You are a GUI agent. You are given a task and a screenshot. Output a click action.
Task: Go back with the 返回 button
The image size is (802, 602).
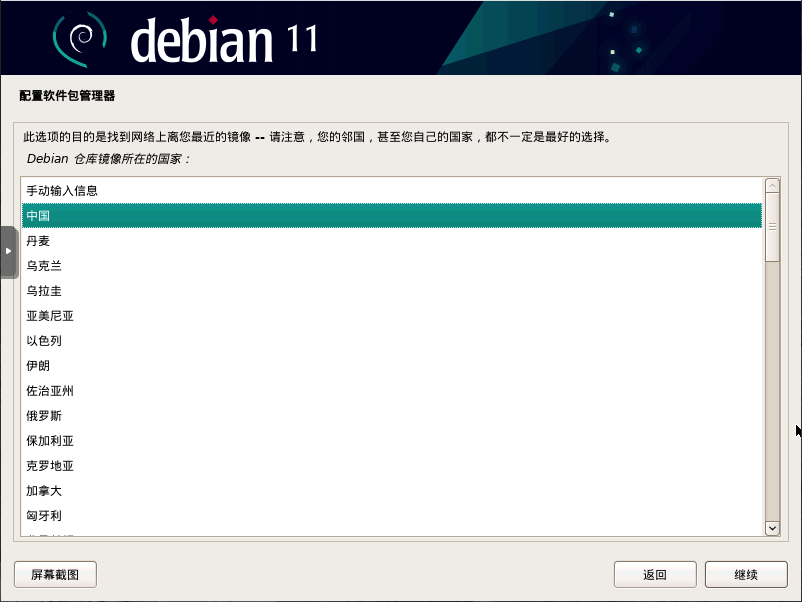(x=655, y=574)
